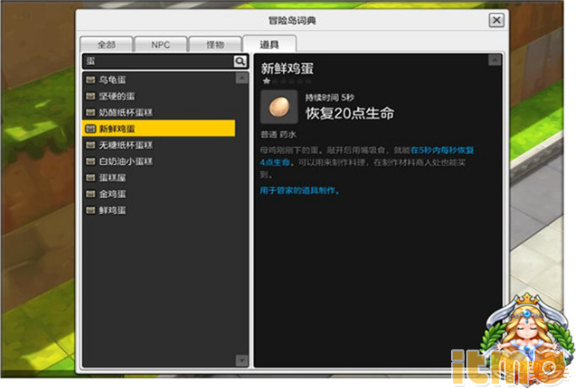Select 鲜鸡蛋 in the result list

(x=159, y=210)
